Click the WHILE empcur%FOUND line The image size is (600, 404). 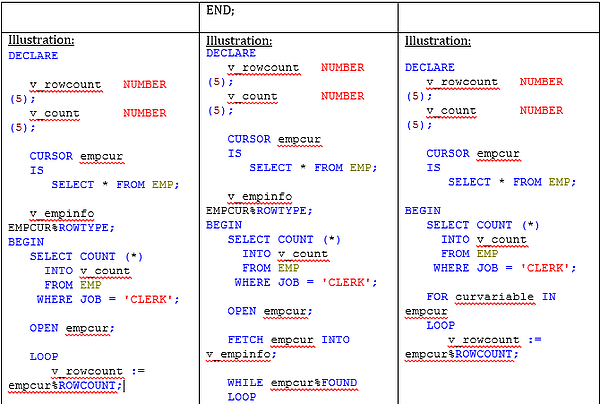pos(291,382)
